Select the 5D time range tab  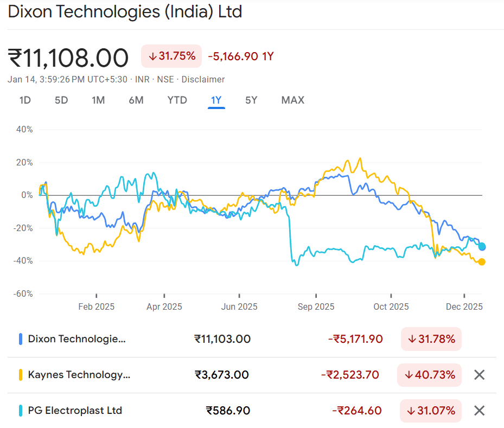tap(61, 100)
